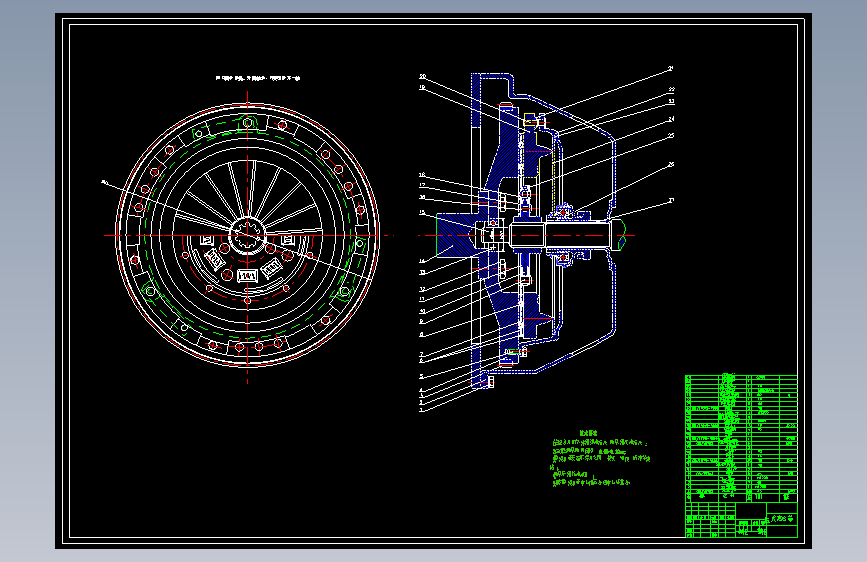
Task: Click the title block below the parts list
Action: click(x=741, y=520)
